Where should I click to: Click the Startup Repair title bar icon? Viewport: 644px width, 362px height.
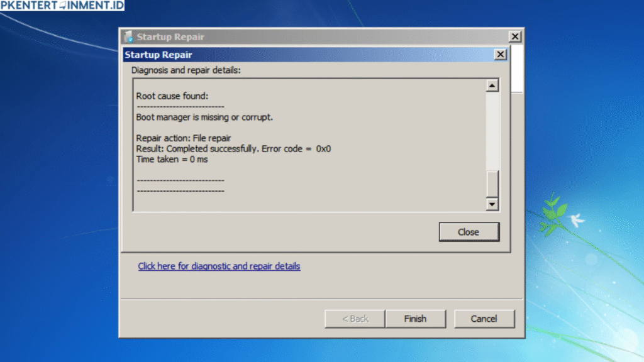tap(129, 36)
